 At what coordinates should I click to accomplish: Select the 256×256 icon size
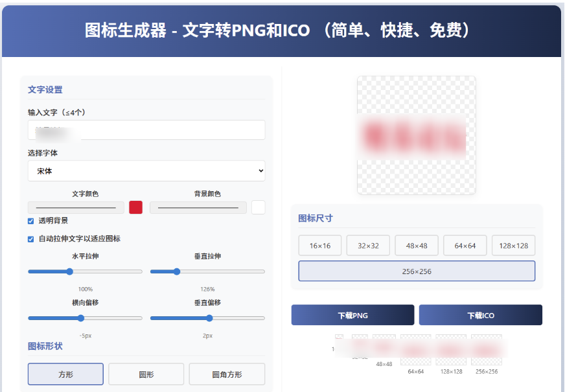coord(416,271)
